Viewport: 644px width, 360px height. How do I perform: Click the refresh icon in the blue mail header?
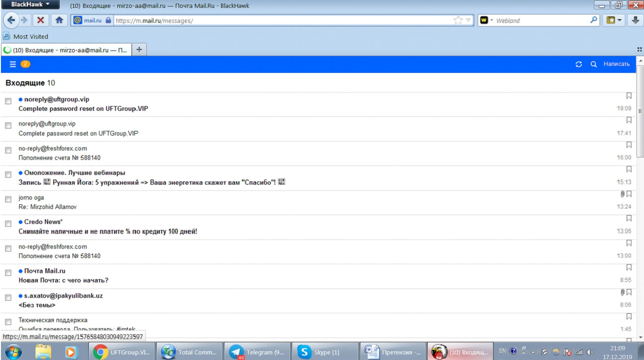(x=579, y=64)
